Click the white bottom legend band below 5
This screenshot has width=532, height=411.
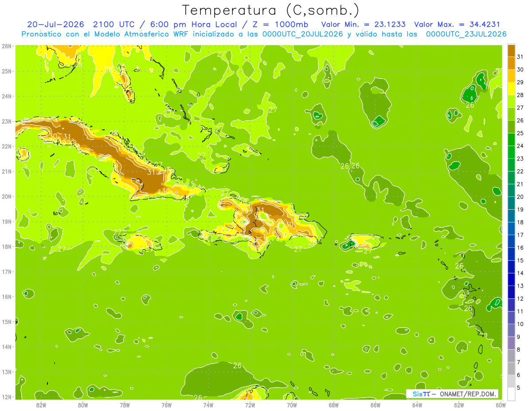pos(511,394)
